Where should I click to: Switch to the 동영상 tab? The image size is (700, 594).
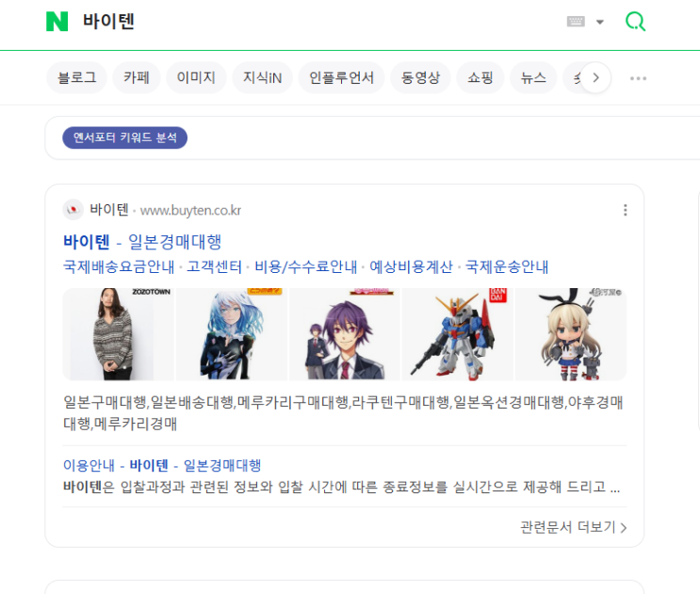point(420,77)
